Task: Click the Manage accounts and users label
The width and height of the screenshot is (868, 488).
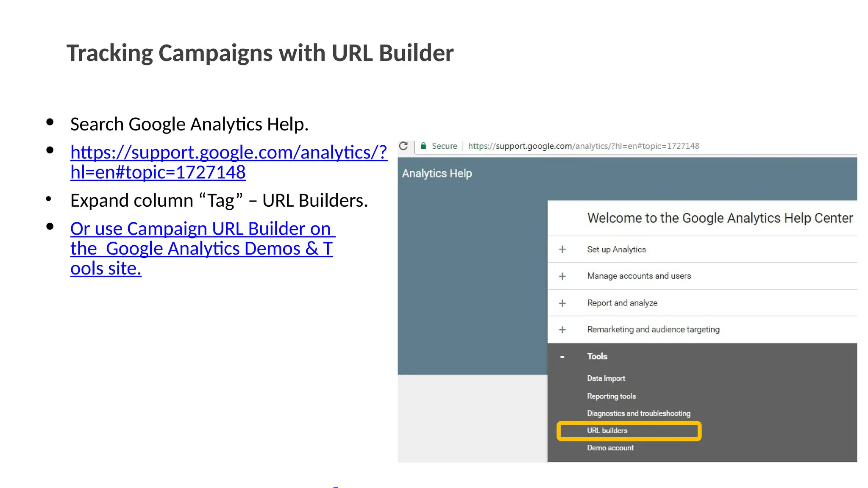Action: (x=639, y=276)
